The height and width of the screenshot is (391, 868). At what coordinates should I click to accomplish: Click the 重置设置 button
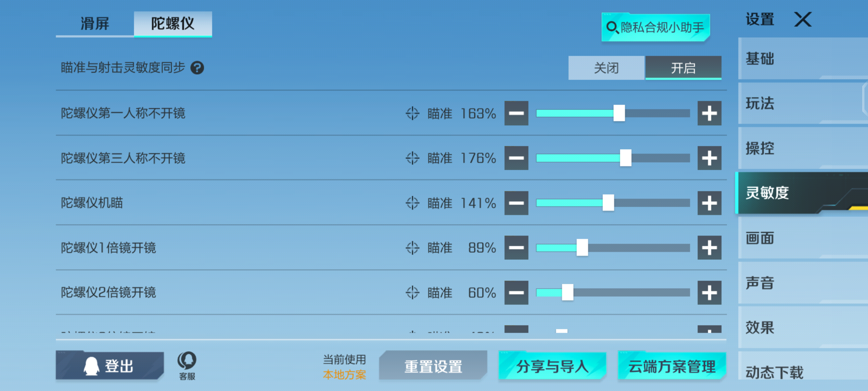433,366
